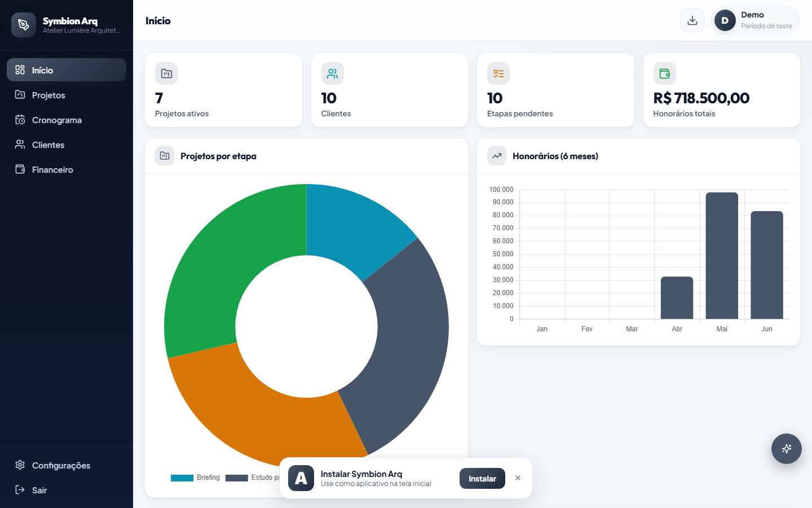This screenshot has height=508, width=812.
Task: Click the Projetos ativos folder icon
Action: [x=166, y=73]
